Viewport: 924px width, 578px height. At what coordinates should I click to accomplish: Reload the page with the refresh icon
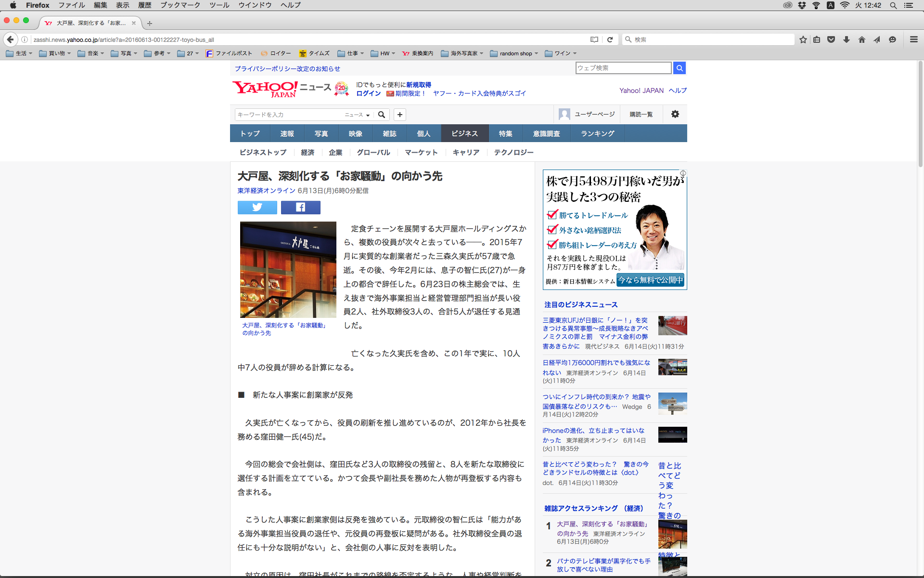coord(610,39)
